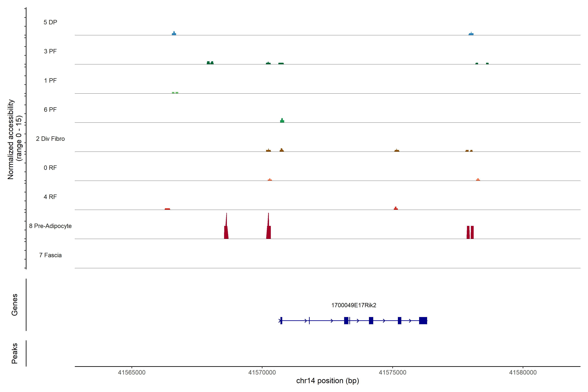Viewport: 588px width, 392px height.
Task: Click the blue 5 DP peak on left
Action: pyautogui.click(x=174, y=33)
